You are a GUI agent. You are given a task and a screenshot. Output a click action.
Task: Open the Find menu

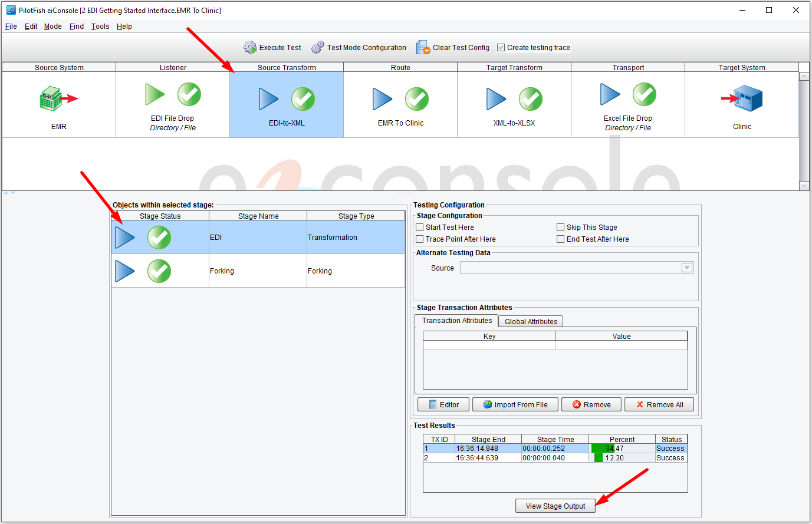tap(77, 27)
